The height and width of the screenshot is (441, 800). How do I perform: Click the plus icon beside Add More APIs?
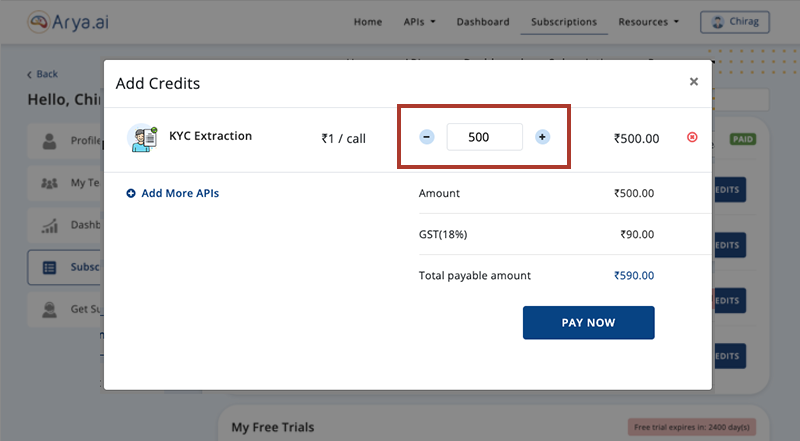coord(131,193)
